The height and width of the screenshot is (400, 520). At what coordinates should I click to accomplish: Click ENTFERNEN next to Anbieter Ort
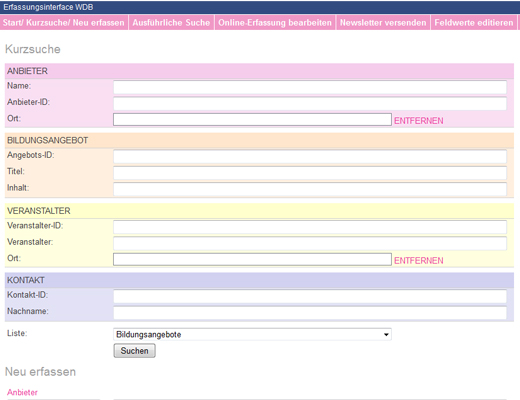point(419,121)
